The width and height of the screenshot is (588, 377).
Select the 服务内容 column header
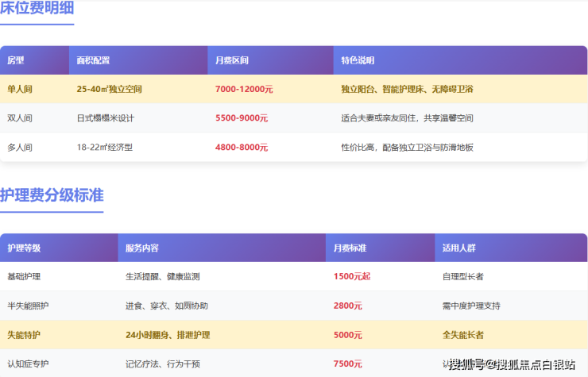click(x=142, y=248)
